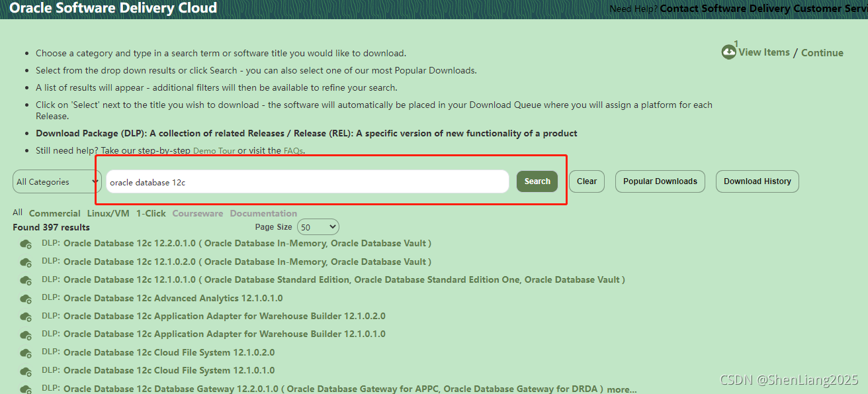Click cloud icon beside Cloud File System 12.1.0.2.0

click(26, 354)
